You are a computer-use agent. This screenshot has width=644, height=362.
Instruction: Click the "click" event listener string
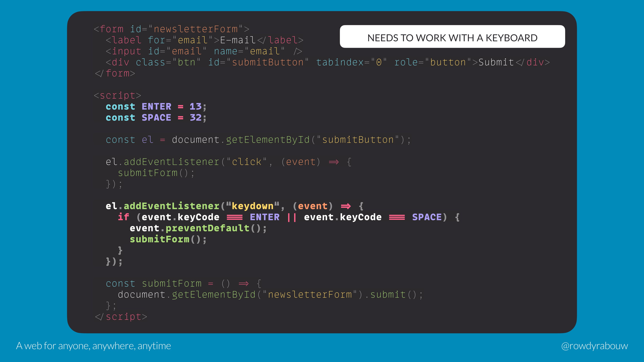coord(247,162)
